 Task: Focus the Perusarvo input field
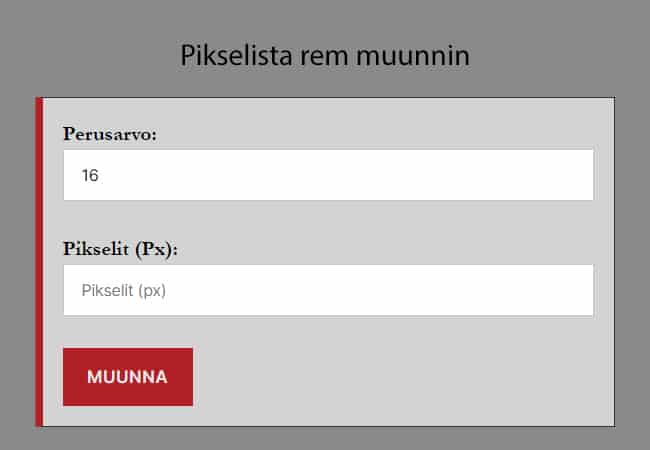[x=328, y=175]
